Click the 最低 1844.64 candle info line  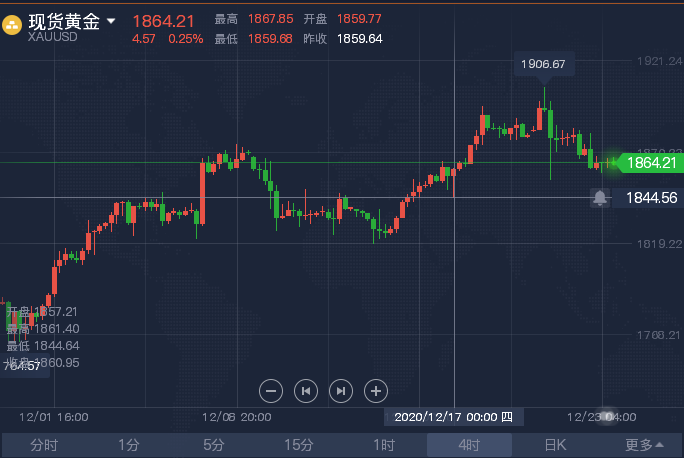(43, 346)
